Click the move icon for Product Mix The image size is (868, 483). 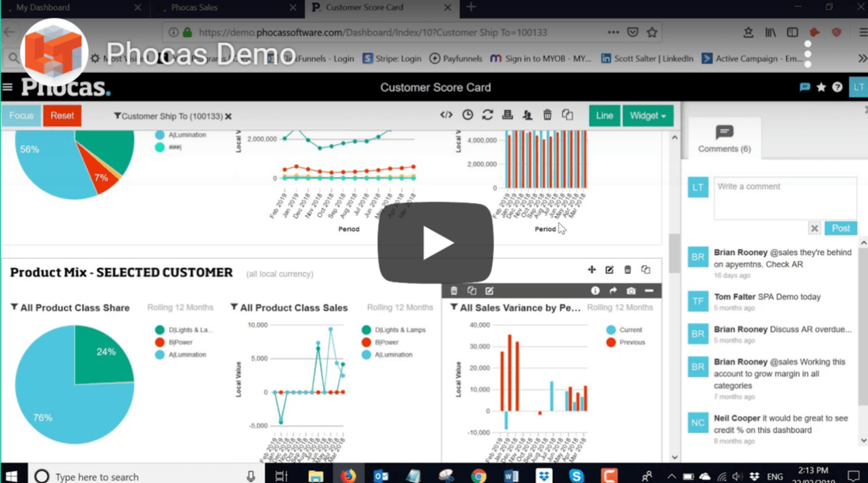[x=592, y=270]
